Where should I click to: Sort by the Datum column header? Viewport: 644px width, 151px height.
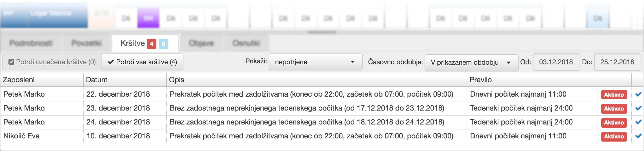[96, 80]
